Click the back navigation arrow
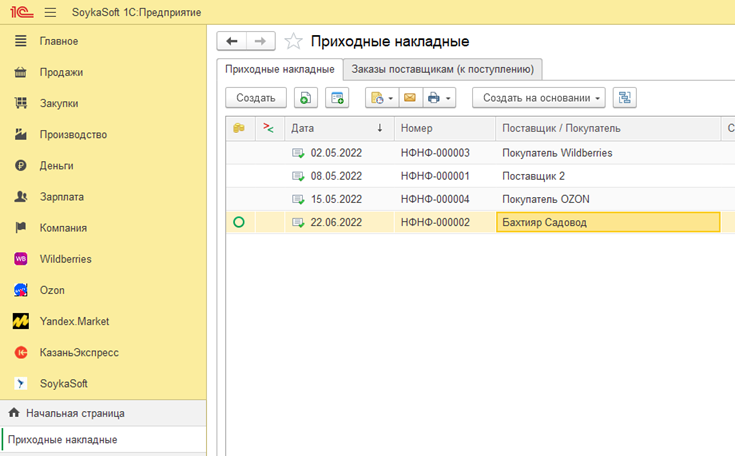Image resolution: width=735 pixels, height=456 pixels. point(232,41)
